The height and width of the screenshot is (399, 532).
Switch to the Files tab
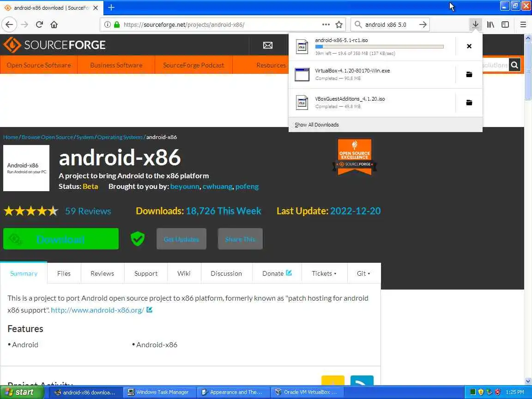tap(64, 273)
